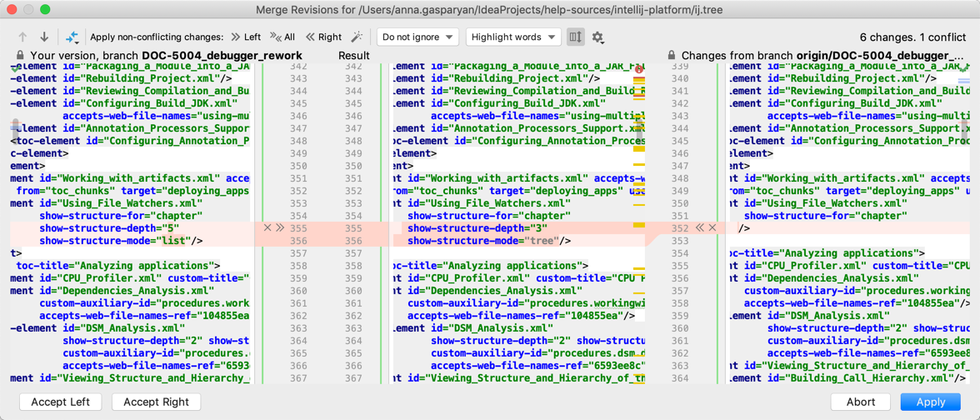Apply non-conflicting changes from Right
The height and width of the screenshot is (420, 980).
pos(323,37)
